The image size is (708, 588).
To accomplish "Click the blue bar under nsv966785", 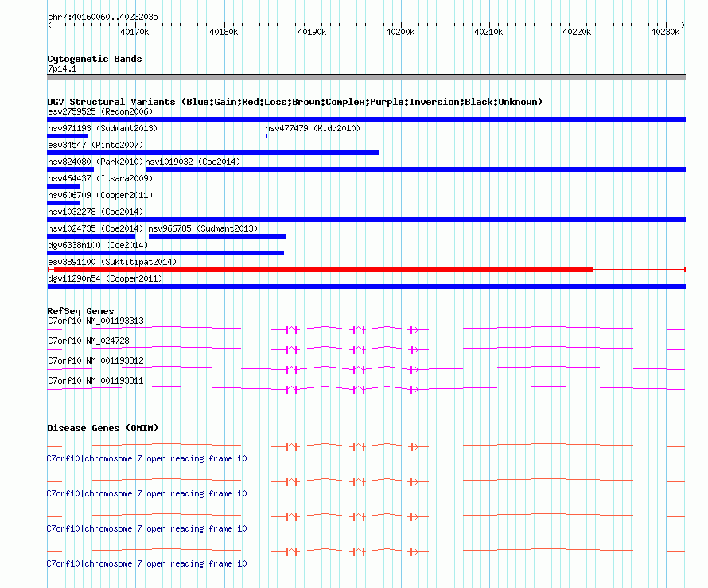I will 217,236.
